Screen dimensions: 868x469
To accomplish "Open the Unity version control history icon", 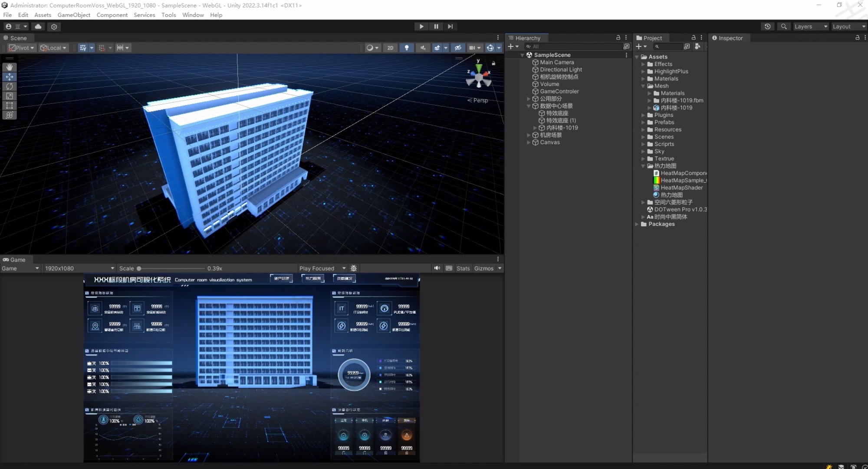I will [x=767, y=26].
